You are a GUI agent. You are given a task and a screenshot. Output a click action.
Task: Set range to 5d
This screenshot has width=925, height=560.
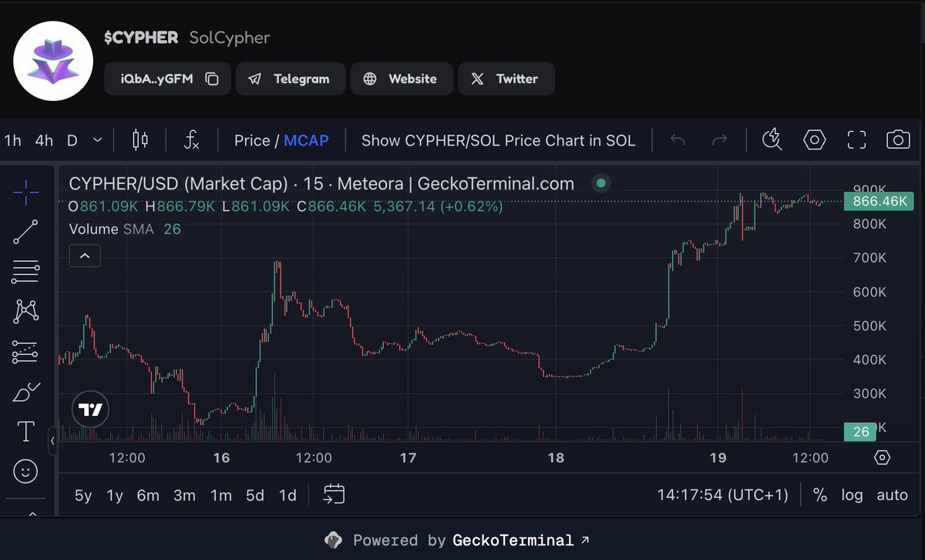[255, 495]
